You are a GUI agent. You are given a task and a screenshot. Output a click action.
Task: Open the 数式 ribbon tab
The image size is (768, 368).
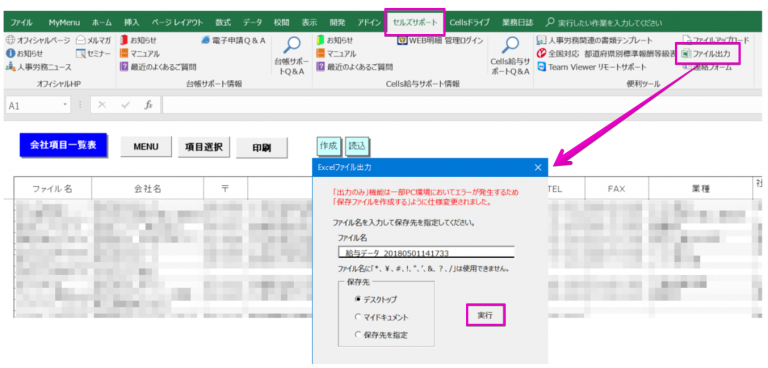[223, 23]
